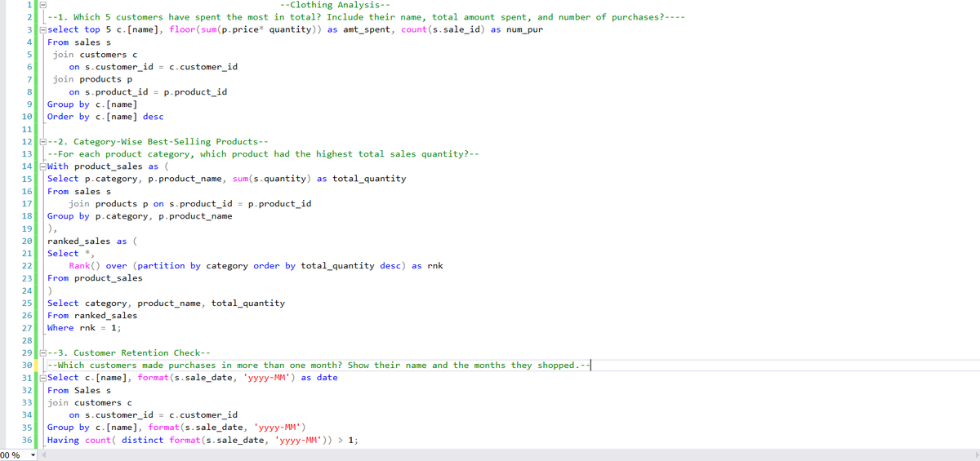Click 'Group by c.[name]' on line 9
Viewport: 980px width, 461px height.
pyautogui.click(x=92, y=104)
